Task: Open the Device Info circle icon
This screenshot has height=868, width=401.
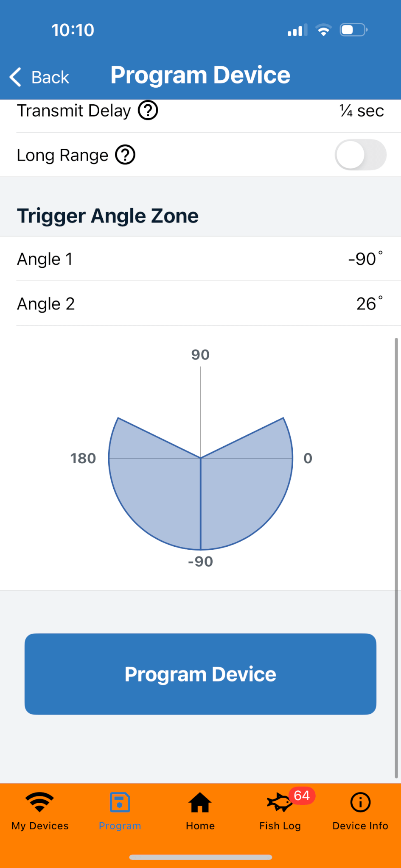Action: (360, 802)
